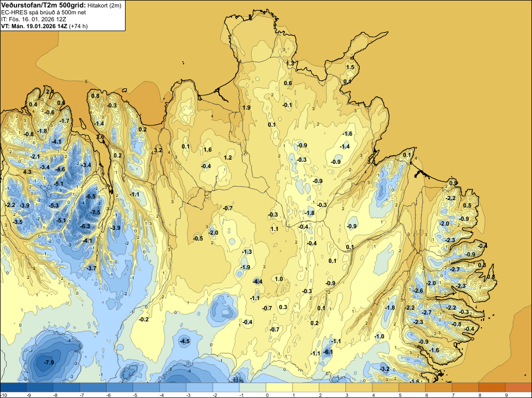
Task: Click the temperature value -2.1
Action: pos(35,156)
